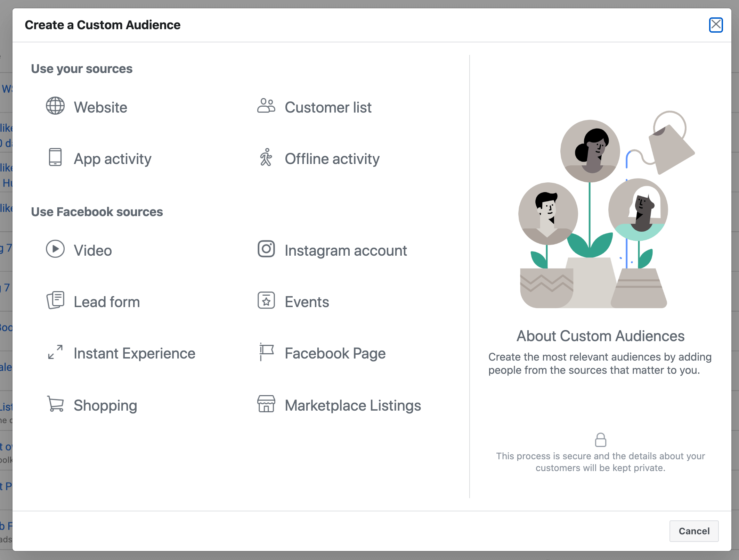Click the Instagram account camera icon
Image resolution: width=739 pixels, height=560 pixels.
pos(266,249)
